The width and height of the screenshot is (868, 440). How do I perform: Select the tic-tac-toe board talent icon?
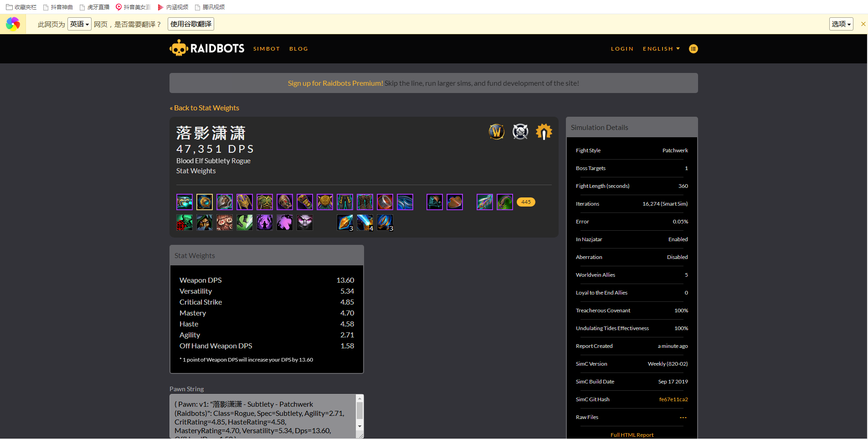[225, 223]
